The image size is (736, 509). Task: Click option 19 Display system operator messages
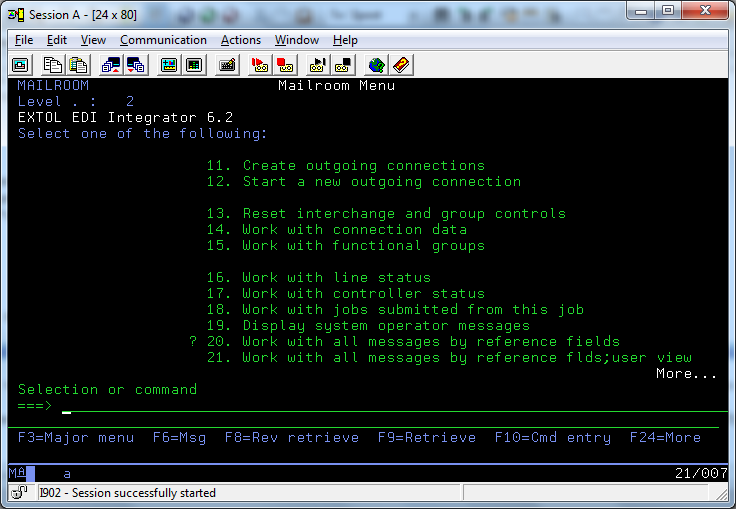point(368,325)
